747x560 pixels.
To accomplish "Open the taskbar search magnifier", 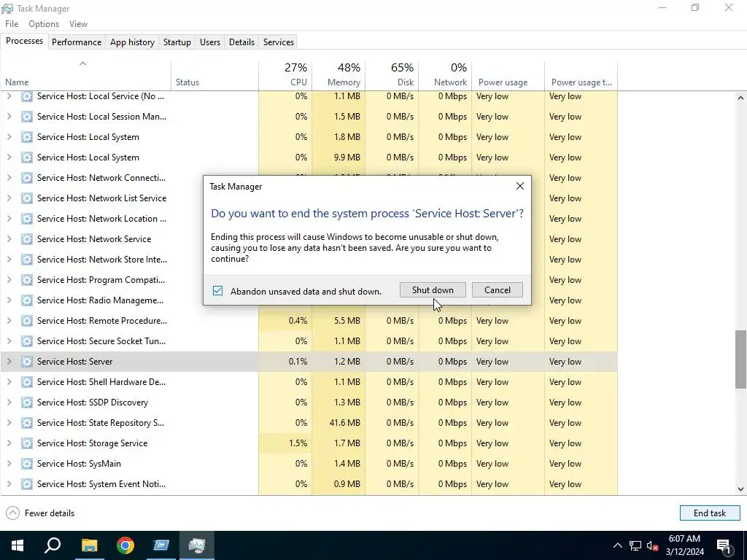I will [x=53, y=545].
